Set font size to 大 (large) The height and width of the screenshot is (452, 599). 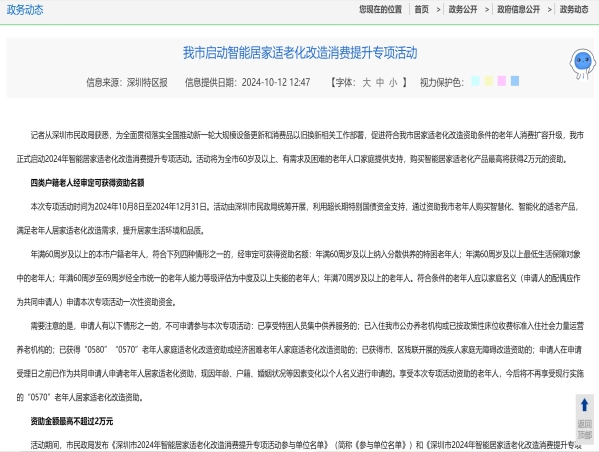coord(366,83)
